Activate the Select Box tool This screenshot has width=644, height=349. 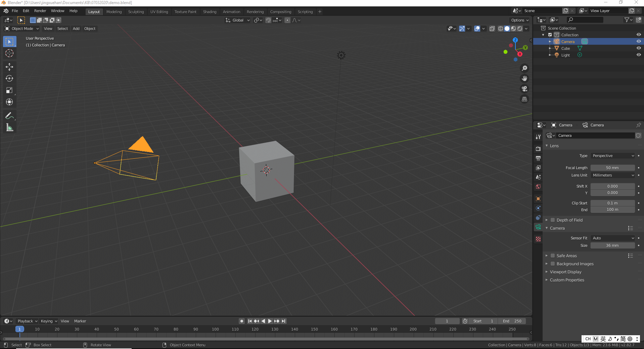[x=9, y=42]
